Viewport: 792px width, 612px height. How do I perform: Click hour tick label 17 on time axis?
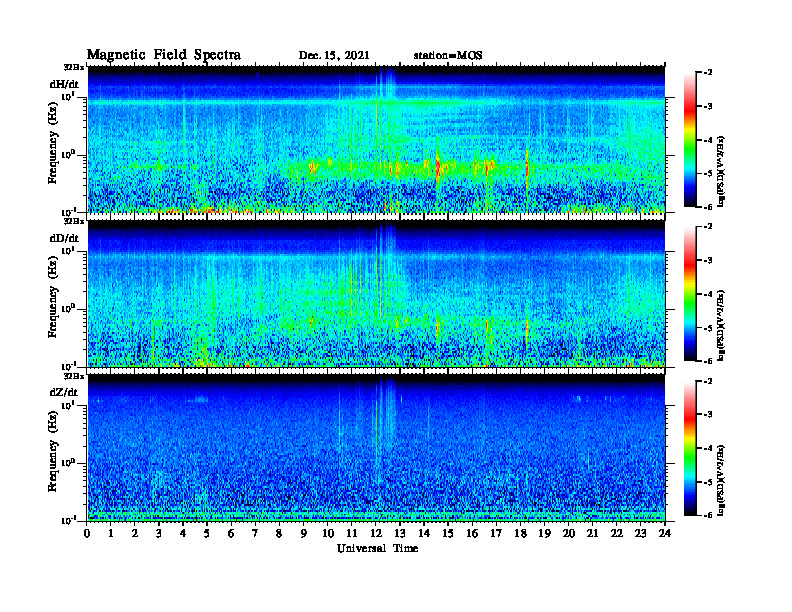click(496, 534)
